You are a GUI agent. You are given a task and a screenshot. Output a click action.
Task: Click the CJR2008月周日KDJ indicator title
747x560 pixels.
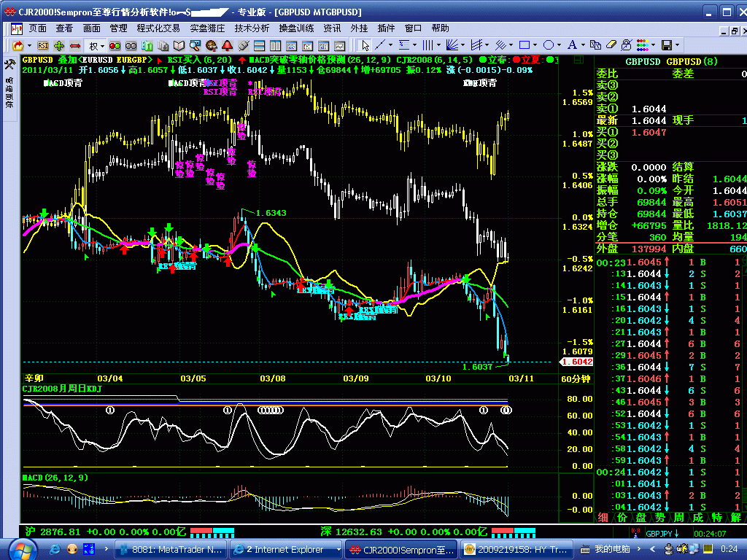(63, 389)
